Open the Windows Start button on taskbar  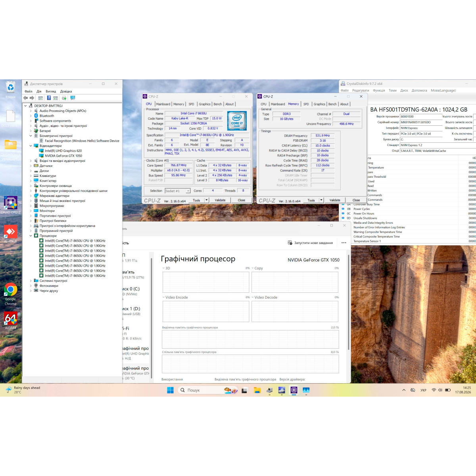point(170,390)
